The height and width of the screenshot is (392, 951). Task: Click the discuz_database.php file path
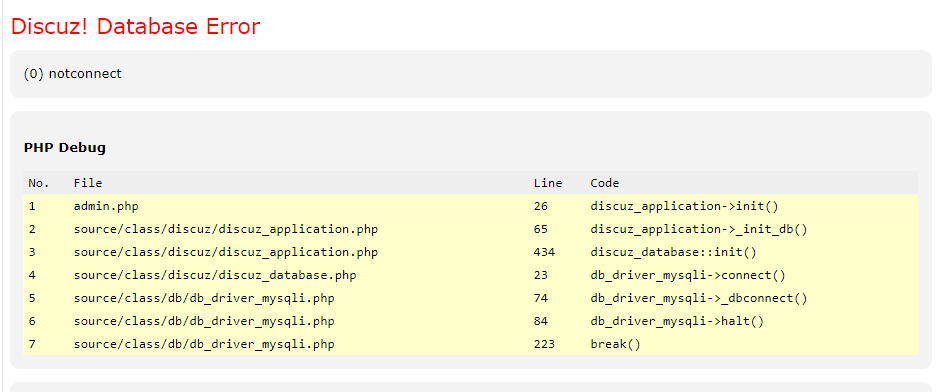(x=215, y=275)
